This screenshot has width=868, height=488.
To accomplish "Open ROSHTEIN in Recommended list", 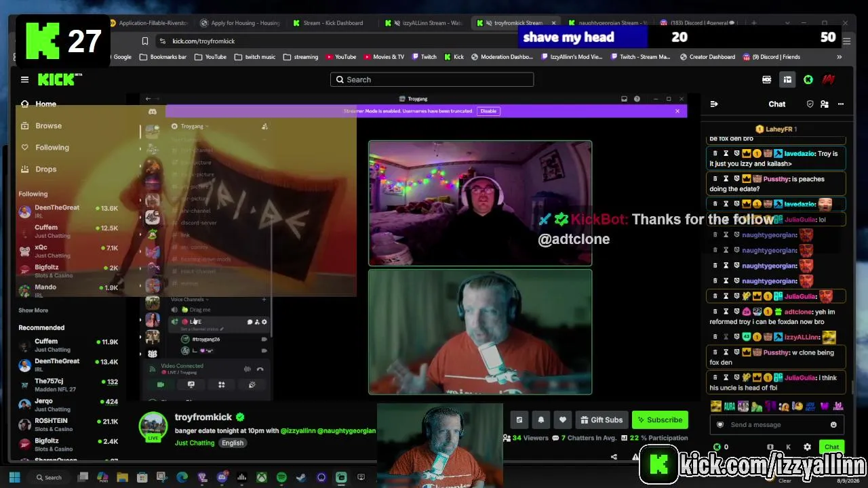I will [68, 424].
